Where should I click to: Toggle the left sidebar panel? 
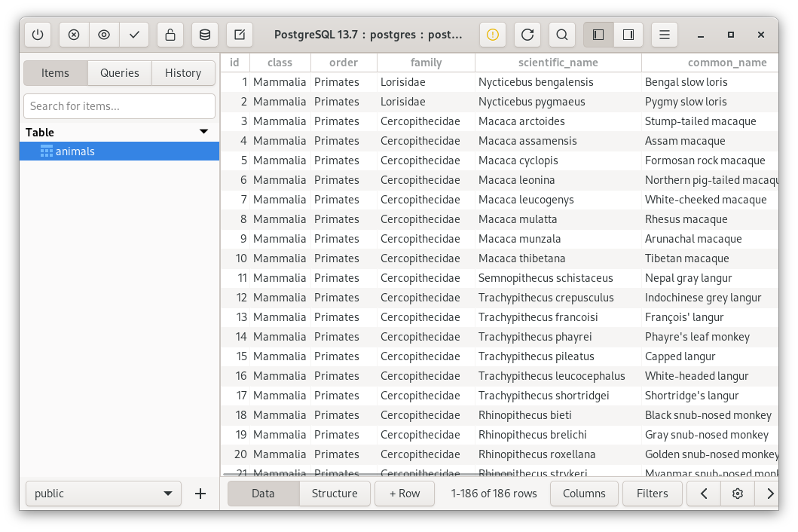click(598, 35)
